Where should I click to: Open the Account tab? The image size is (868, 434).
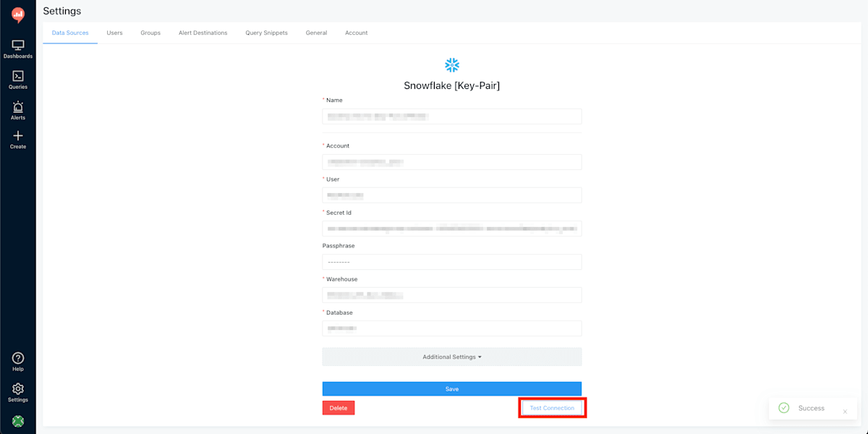click(356, 33)
